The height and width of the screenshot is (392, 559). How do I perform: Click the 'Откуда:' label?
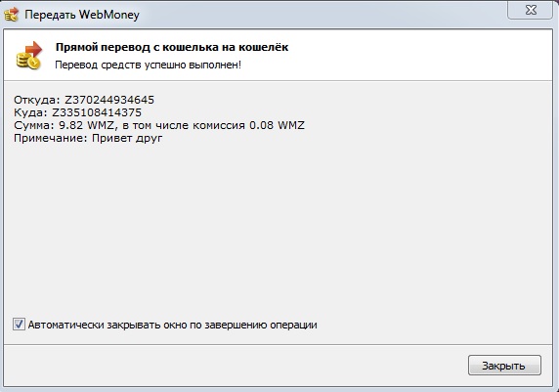pyautogui.click(x=37, y=100)
